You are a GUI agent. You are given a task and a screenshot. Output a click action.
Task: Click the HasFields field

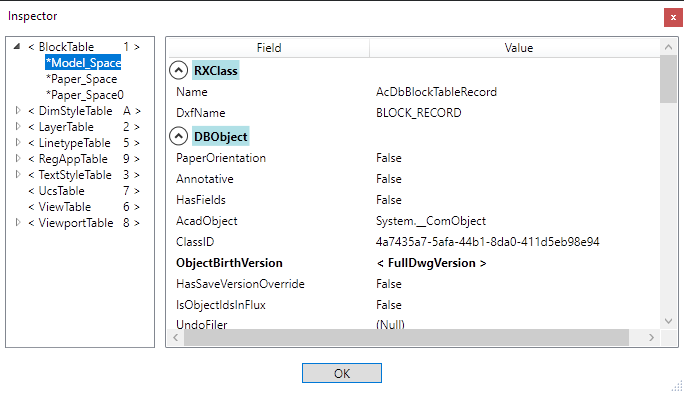201,200
